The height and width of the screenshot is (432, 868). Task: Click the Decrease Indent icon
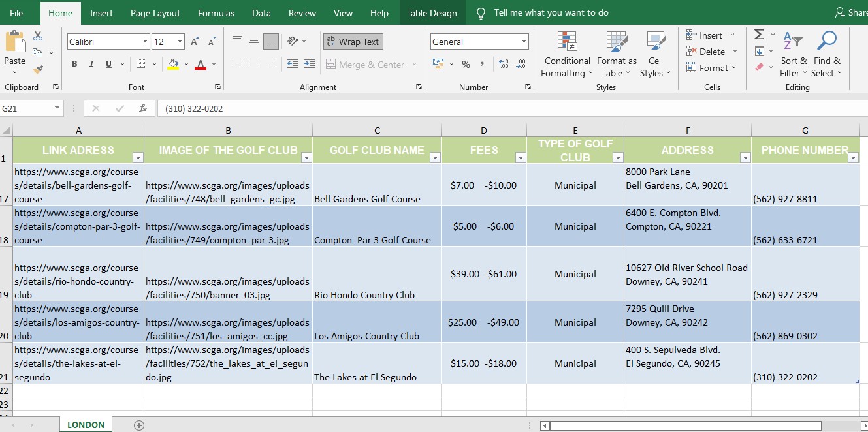(292, 64)
